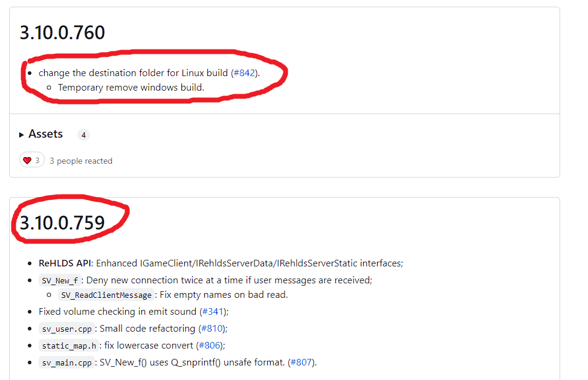The height and width of the screenshot is (380, 588).
Task: Click the bold ReHLDS API text
Action: click(65, 263)
